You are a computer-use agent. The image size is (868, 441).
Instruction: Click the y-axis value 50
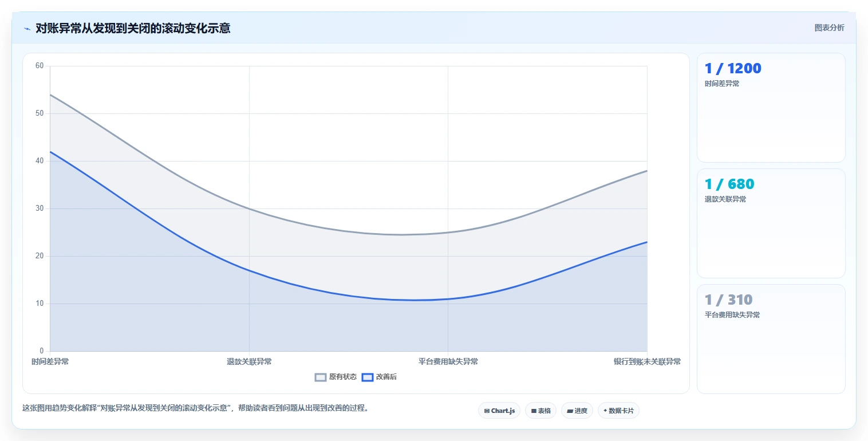click(40, 113)
